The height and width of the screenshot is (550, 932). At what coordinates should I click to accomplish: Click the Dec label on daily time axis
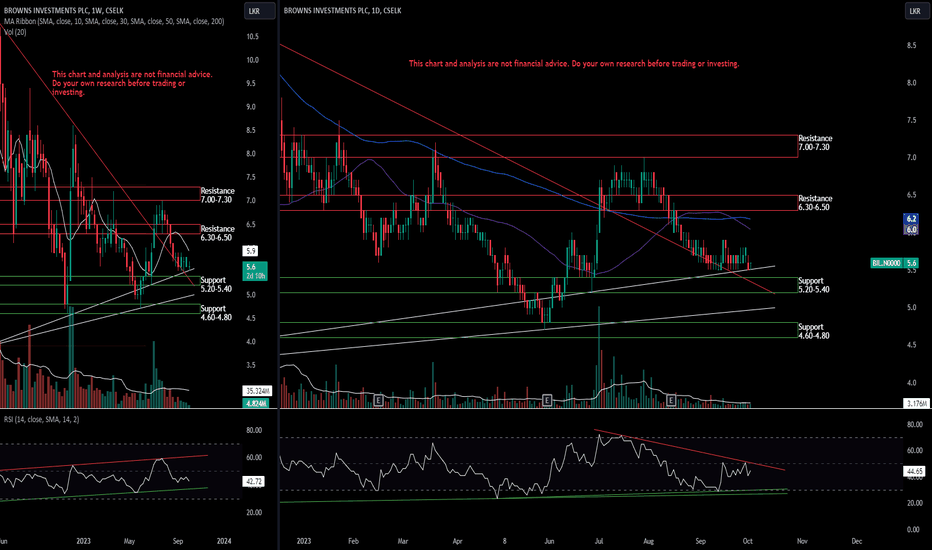[857, 541]
